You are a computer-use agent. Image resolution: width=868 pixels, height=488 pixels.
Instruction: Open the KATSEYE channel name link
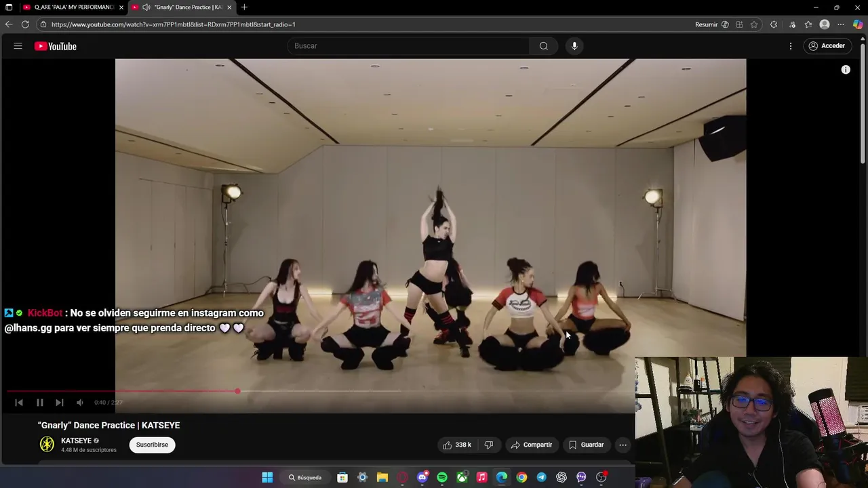tap(76, 441)
